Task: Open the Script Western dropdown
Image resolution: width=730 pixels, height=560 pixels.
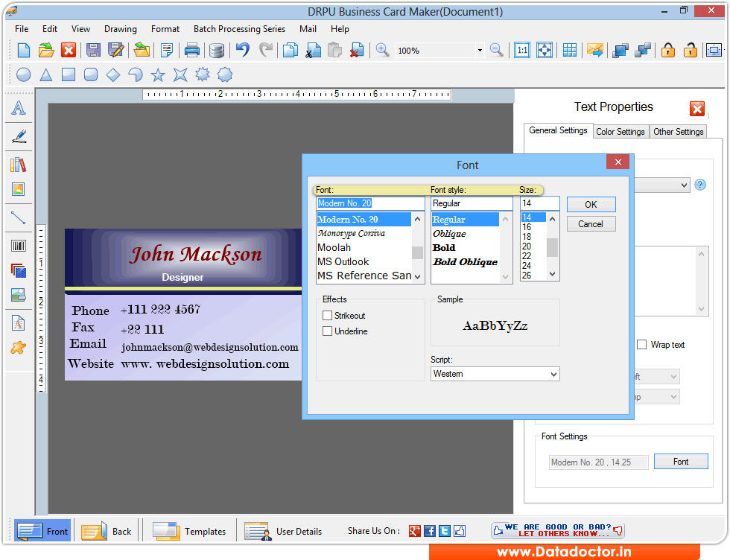Action: coord(495,374)
